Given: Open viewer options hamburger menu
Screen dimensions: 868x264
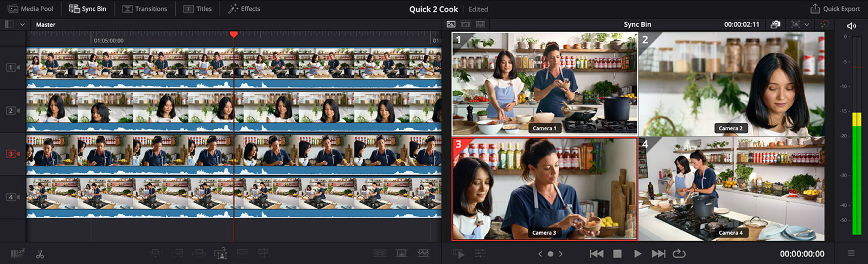Looking at the screenshot, I should pyautogui.click(x=851, y=254).
